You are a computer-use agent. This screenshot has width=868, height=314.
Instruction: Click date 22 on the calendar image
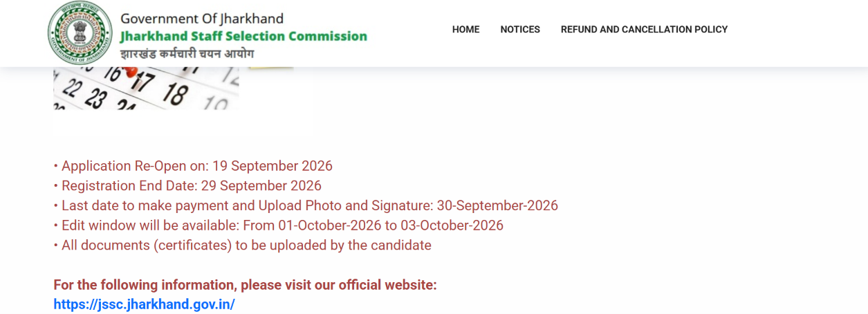[72, 89]
